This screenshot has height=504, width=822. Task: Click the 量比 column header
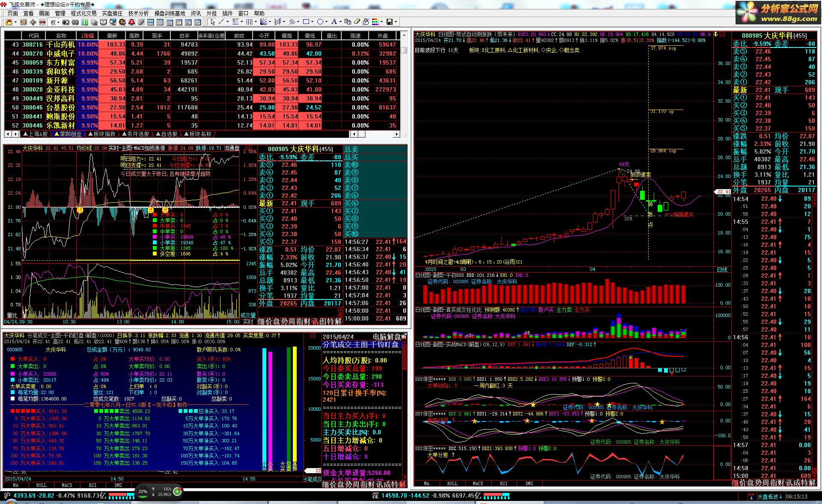click(331, 36)
